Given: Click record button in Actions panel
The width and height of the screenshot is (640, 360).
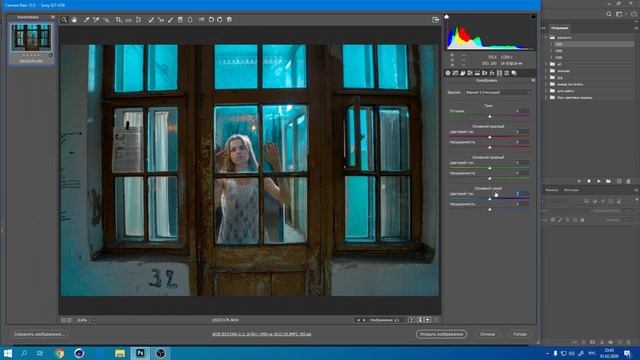Looking at the screenshot, I should [589, 181].
